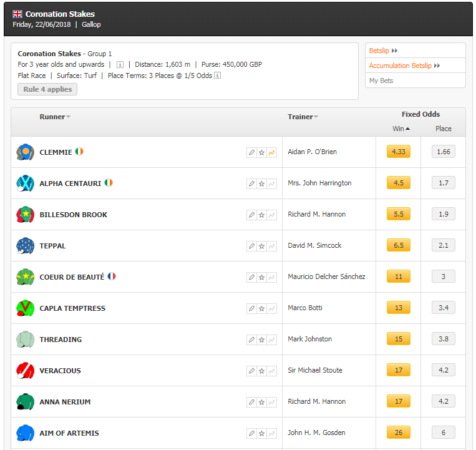Click trainer name John H. M. Gosden

pyautogui.click(x=316, y=433)
